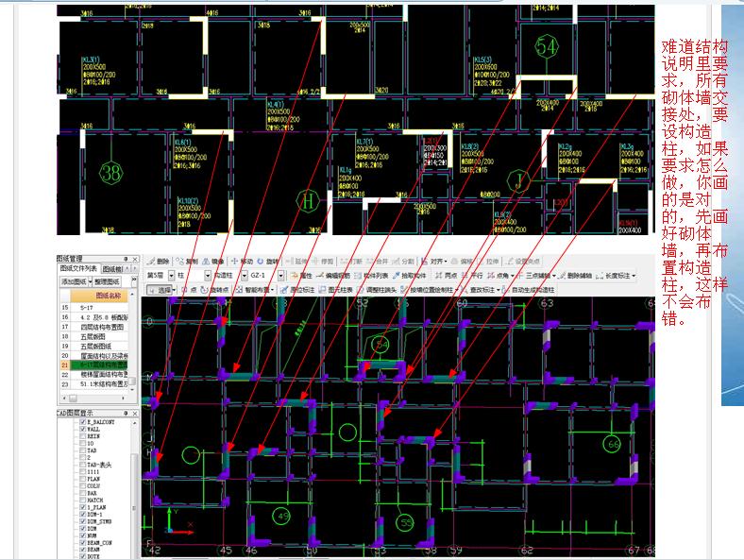Enable the TAB-表头 layer checkbox
744x560 pixels.
pos(83,465)
